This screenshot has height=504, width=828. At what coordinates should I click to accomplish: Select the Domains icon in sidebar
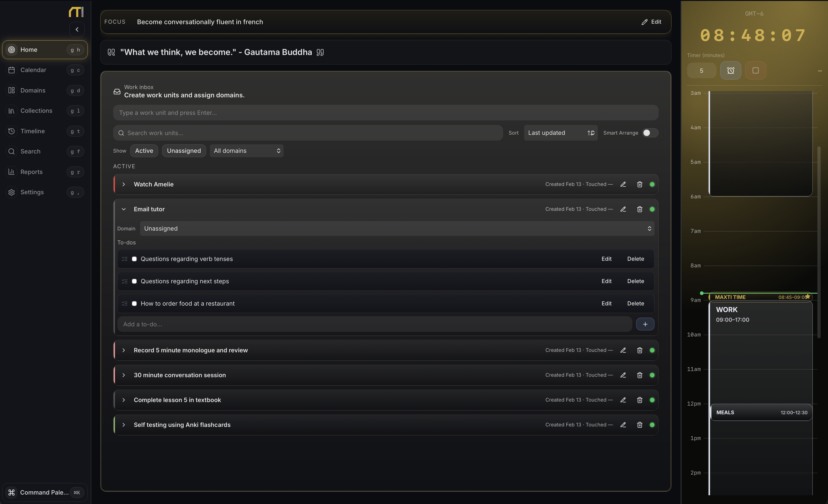[x=12, y=90]
